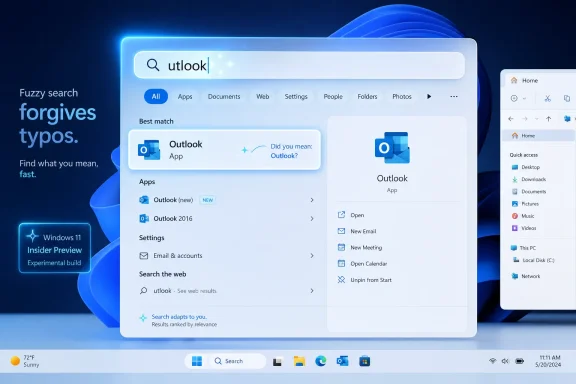Click the "Did you mean: Outlook?" suggestion
This screenshot has width=576, height=384.
pyautogui.click(x=291, y=151)
